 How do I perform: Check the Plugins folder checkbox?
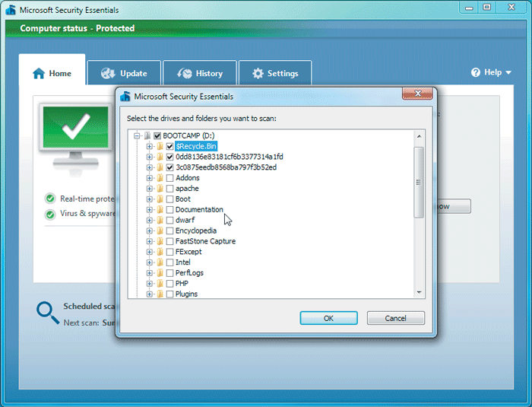[170, 294]
